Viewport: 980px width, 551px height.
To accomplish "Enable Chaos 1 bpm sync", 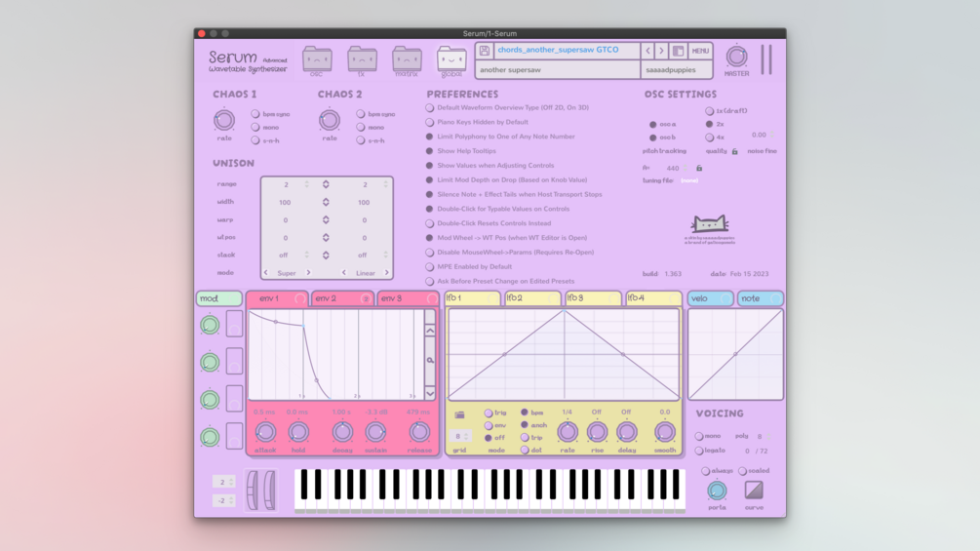I will click(255, 114).
